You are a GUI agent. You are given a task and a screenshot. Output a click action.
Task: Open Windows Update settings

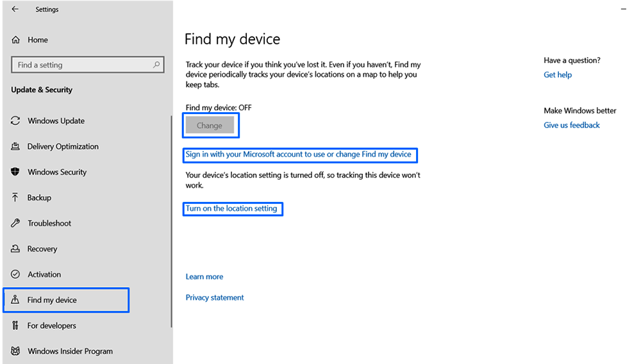coord(56,121)
